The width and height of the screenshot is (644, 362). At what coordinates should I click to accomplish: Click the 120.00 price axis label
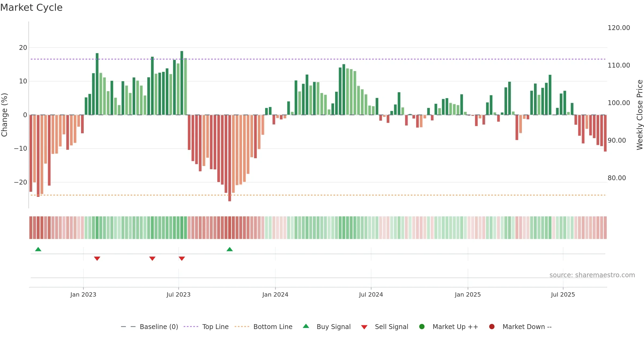pyautogui.click(x=619, y=28)
